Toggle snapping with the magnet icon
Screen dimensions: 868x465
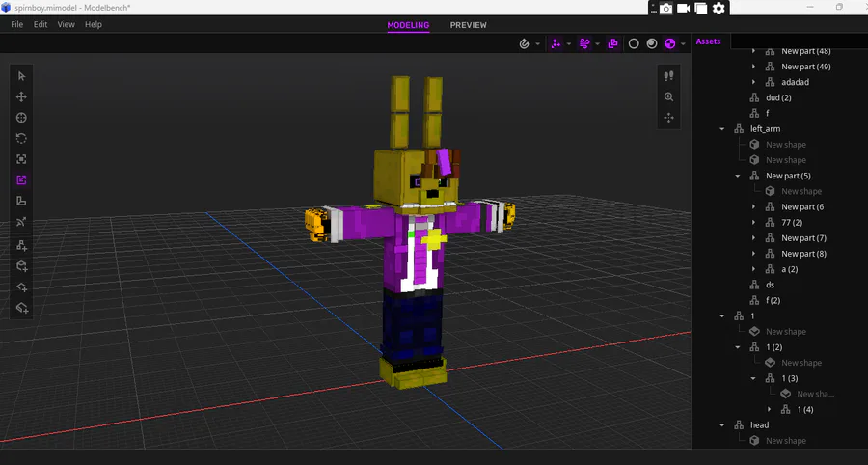coord(525,43)
